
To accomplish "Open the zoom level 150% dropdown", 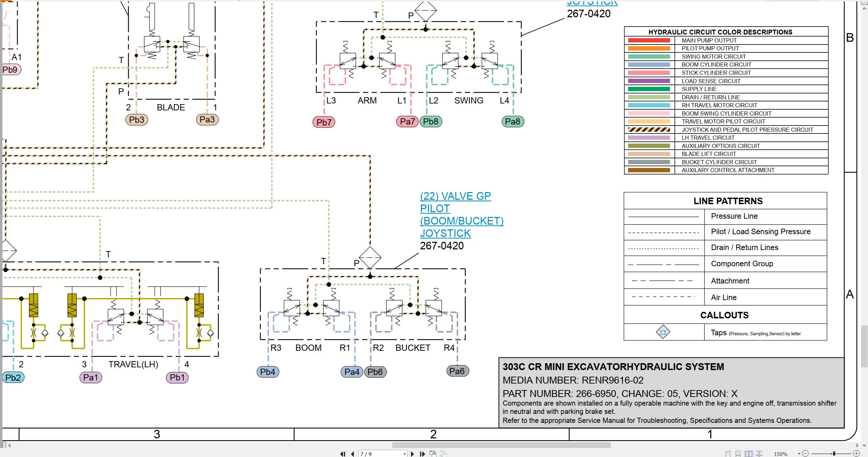I will (x=799, y=454).
